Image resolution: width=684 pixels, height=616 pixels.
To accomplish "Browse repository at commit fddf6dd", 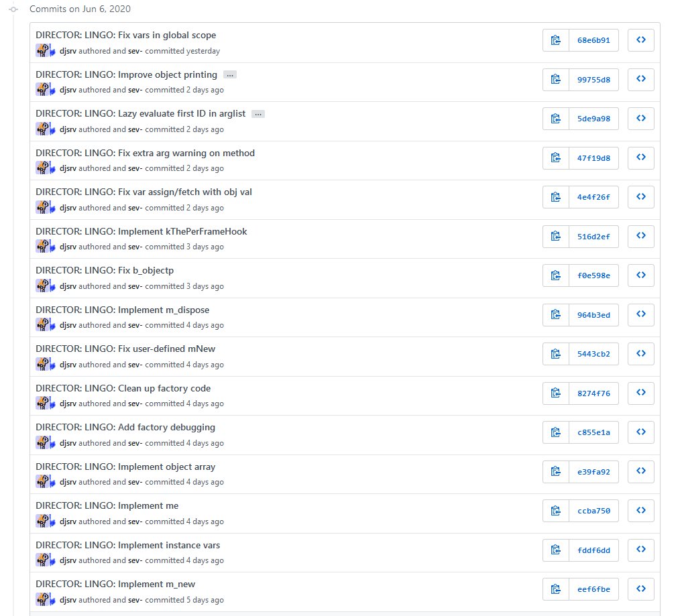I will 641,550.
